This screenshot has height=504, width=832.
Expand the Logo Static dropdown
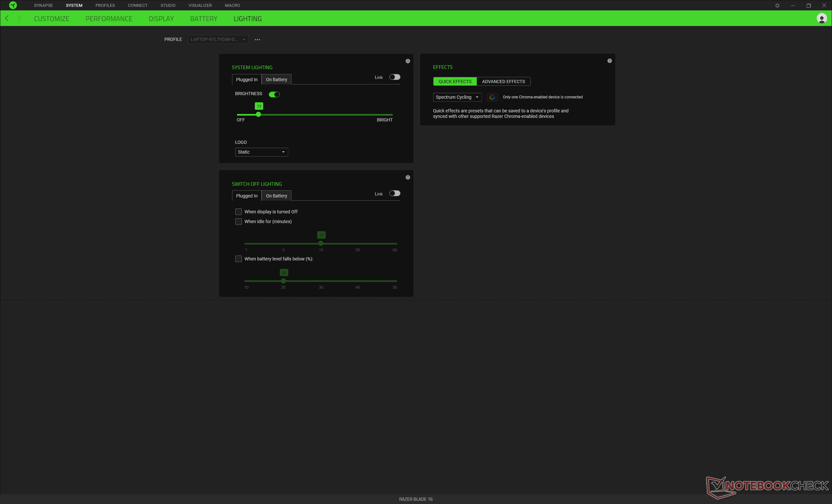coord(261,152)
